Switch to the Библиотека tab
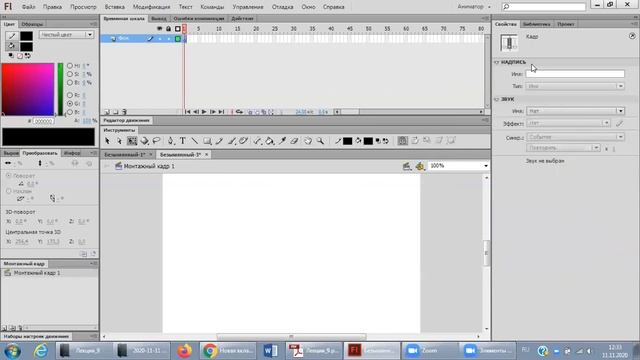This screenshot has width=640, height=360. coord(536,24)
